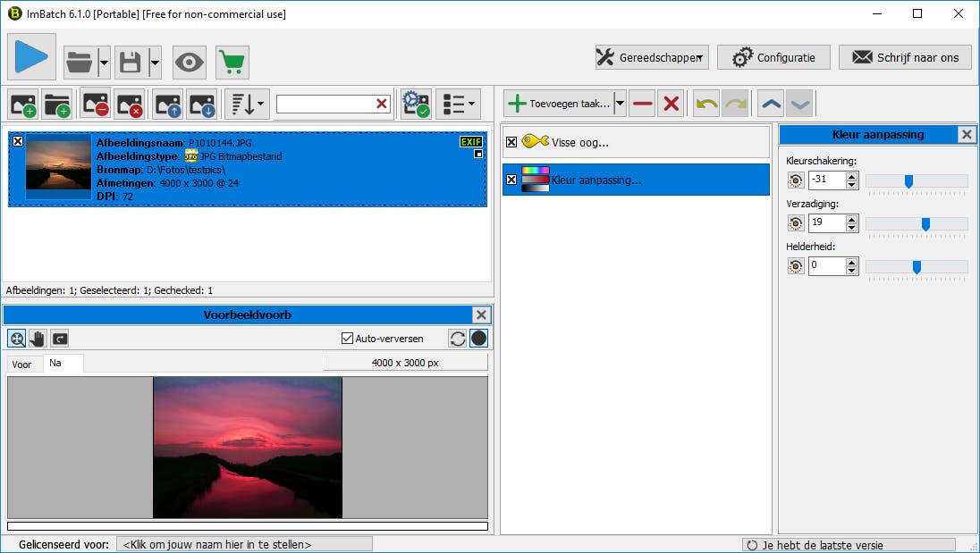Click the image gear with checkmark icon
The image size is (980, 553).
(417, 105)
